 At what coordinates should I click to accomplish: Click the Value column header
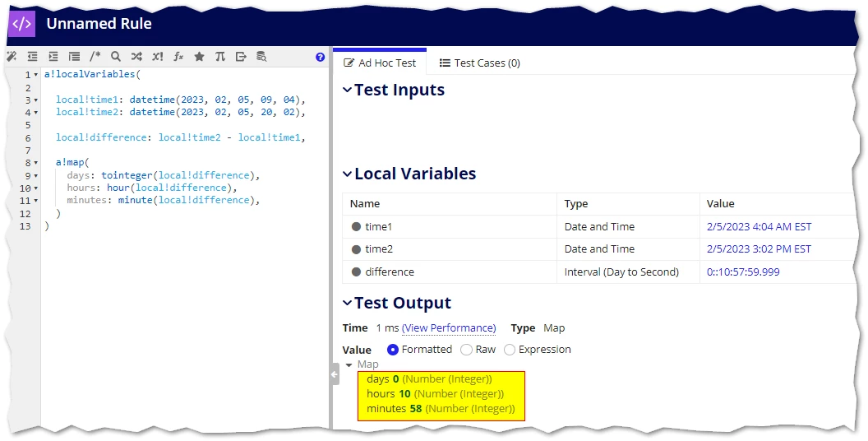coord(720,204)
